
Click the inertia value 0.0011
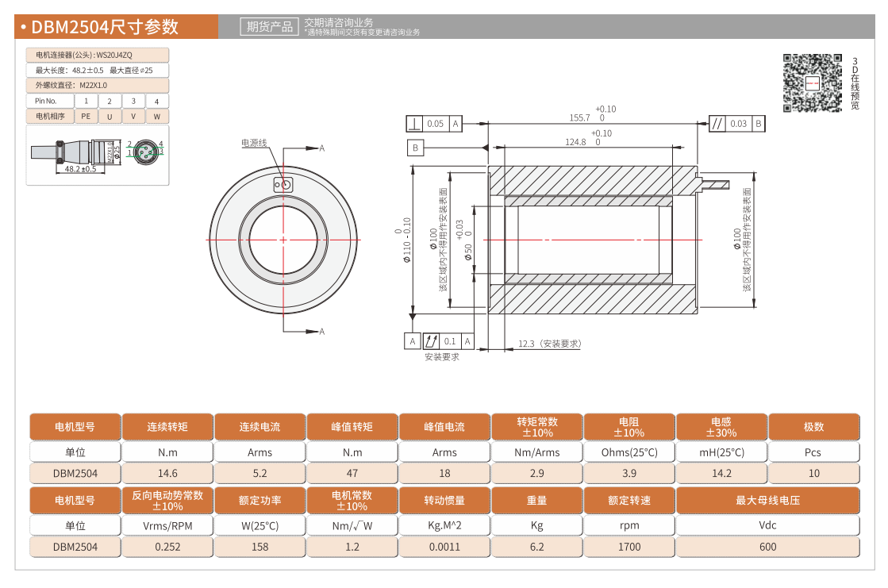click(x=444, y=548)
